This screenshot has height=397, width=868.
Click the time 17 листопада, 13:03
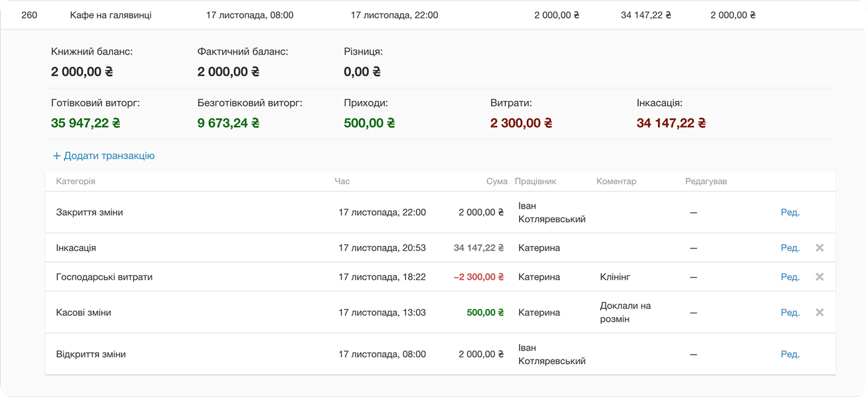click(x=382, y=313)
